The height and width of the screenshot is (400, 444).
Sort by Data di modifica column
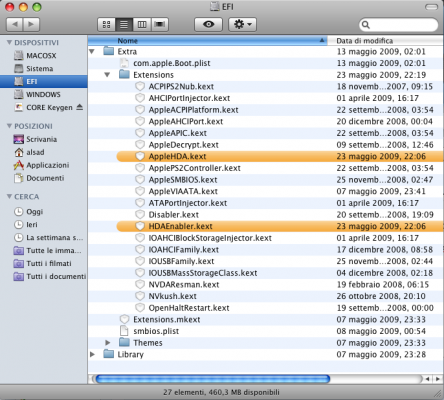(x=385, y=40)
